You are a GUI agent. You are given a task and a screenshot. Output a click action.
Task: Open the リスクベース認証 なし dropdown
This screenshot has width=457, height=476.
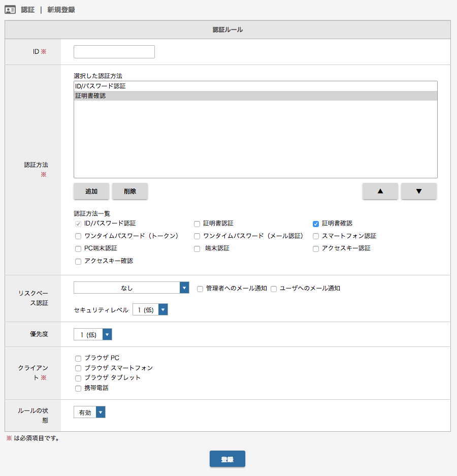pos(132,288)
